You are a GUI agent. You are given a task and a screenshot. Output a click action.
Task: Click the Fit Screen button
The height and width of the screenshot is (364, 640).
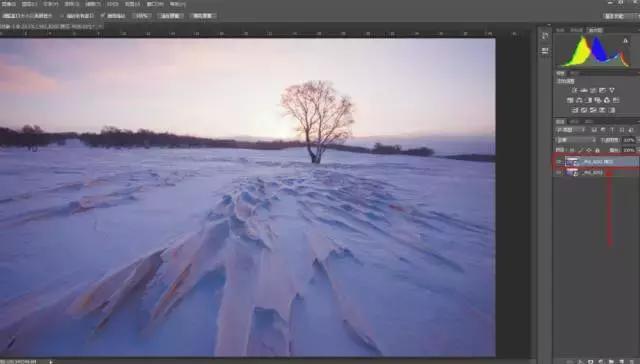point(170,16)
